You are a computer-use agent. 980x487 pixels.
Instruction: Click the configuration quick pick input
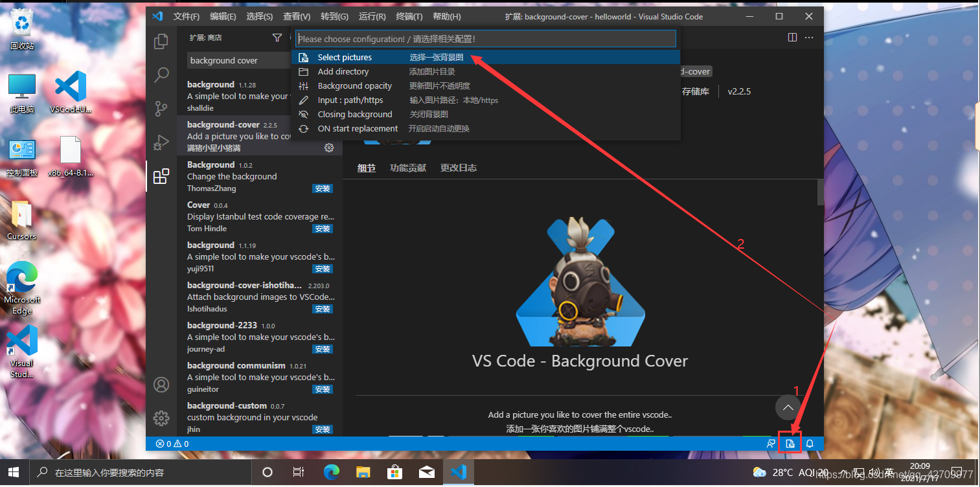(x=486, y=39)
